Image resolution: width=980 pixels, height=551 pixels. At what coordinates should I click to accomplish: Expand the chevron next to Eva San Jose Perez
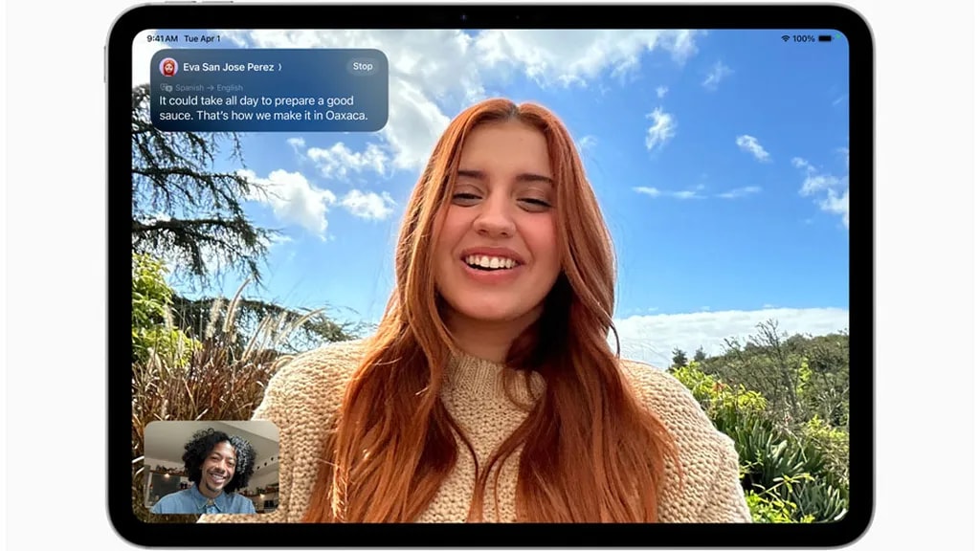coord(278,67)
